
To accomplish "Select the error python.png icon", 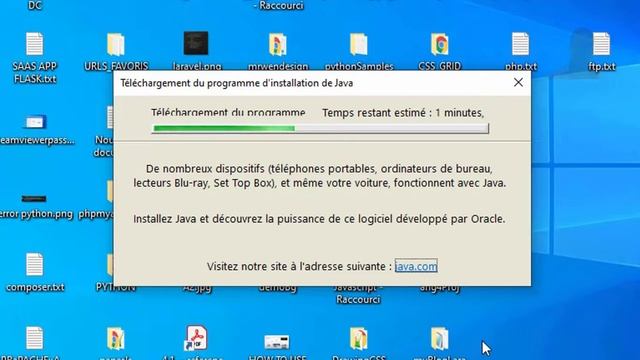I will pos(34,199).
